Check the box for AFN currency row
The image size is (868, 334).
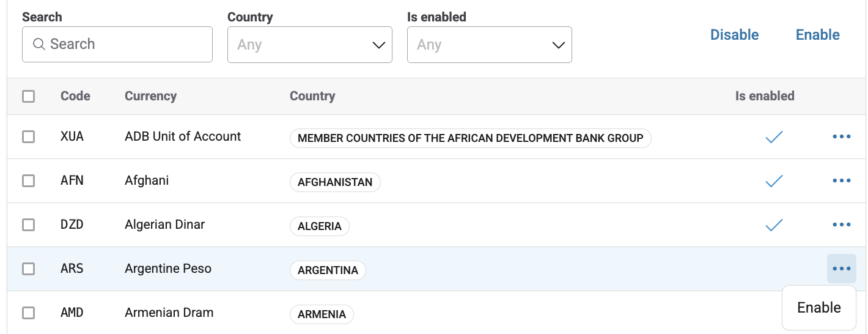28,181
